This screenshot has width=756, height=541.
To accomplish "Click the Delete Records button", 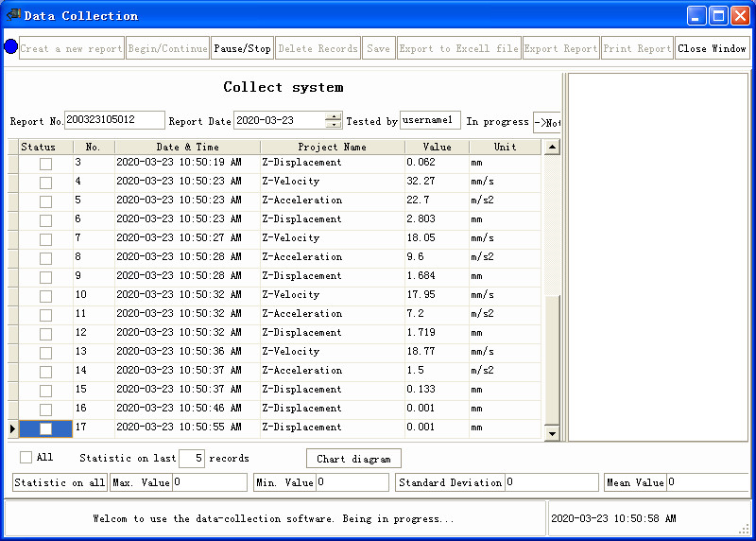I will 318,48.
